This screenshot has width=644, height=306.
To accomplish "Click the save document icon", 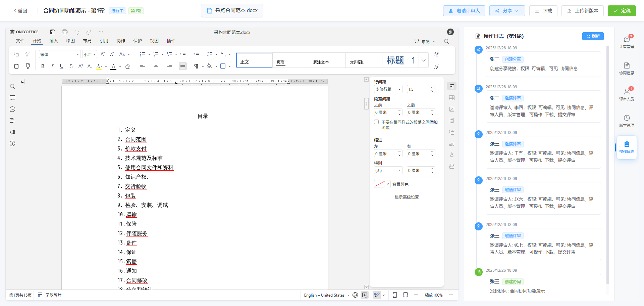I will [x=53, y=32].
